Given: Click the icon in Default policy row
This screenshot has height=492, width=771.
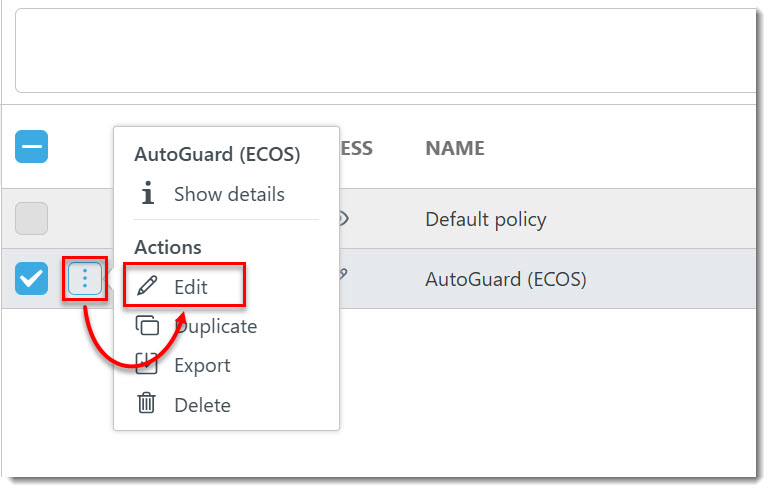Looking at the screenshot, I should pyautogui.click(x=344, y=219).
